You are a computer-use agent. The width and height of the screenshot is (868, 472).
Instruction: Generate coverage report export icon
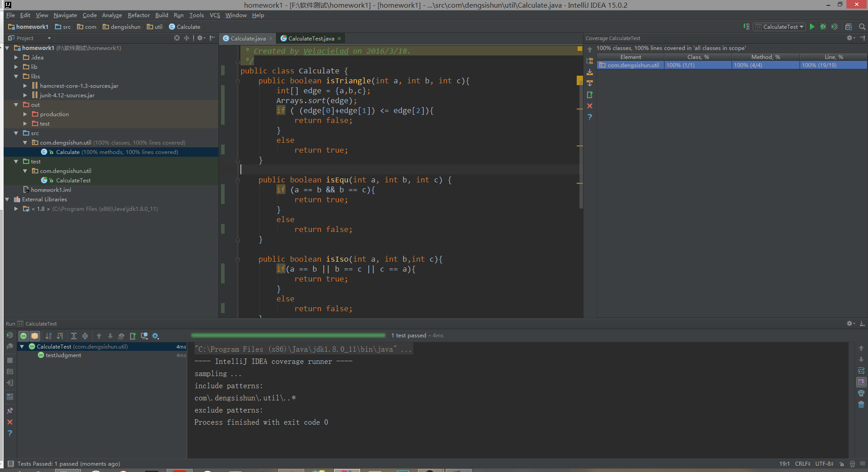(590, 95)
